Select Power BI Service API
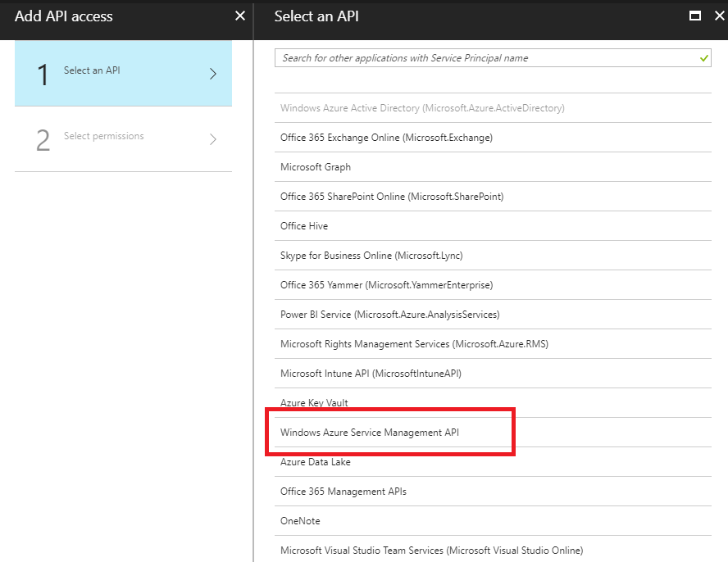This screenshot has width=728, height=562. [493, 315]
